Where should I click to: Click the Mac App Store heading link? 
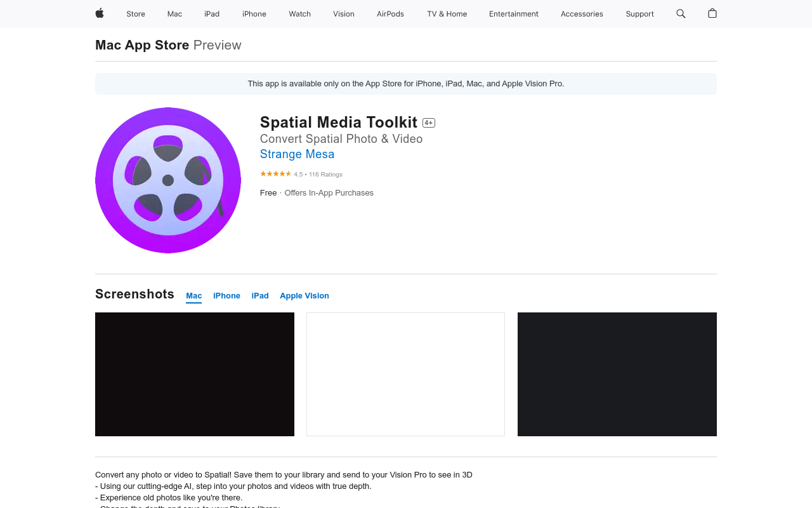(142, 45)
